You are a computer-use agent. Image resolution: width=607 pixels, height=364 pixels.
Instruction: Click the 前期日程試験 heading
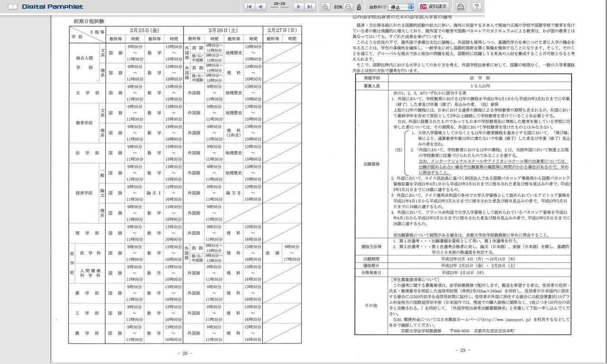pos(89,21)
